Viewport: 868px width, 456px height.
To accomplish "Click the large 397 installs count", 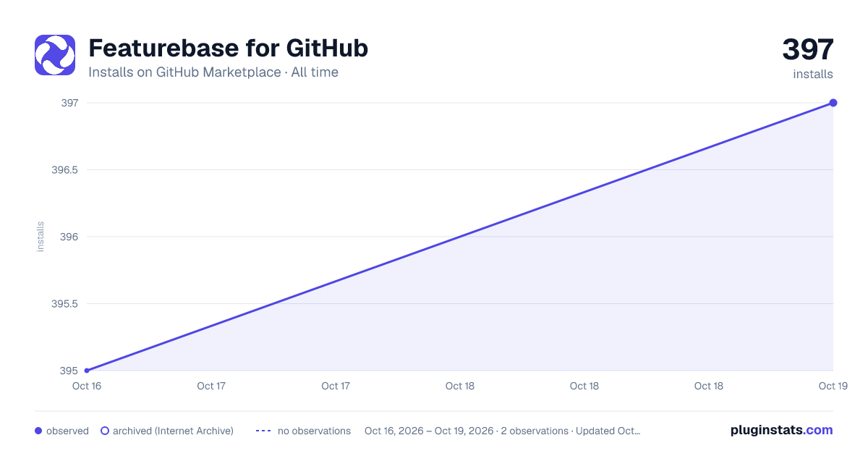I will 808,50.
